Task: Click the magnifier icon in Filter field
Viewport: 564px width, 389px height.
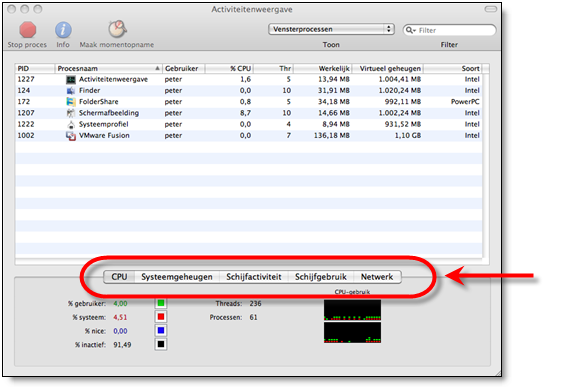Action: click(410, 30)
